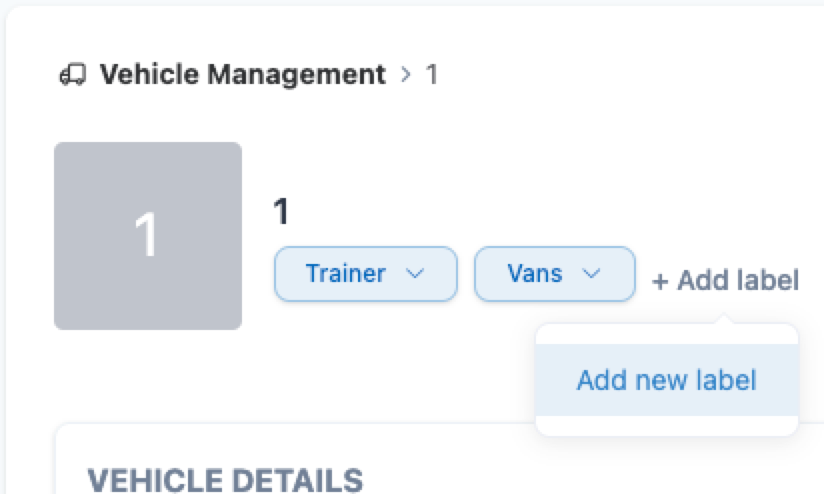
Task: Click the white number inside vehicle avatar
Action: coord(147,236)
